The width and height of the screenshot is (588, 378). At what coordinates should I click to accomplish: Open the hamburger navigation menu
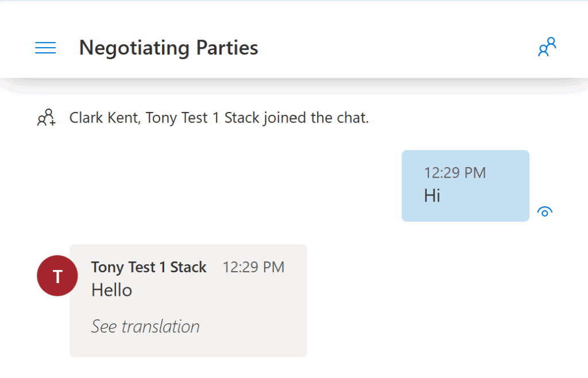pyautogui.click(x=45, y=48)
